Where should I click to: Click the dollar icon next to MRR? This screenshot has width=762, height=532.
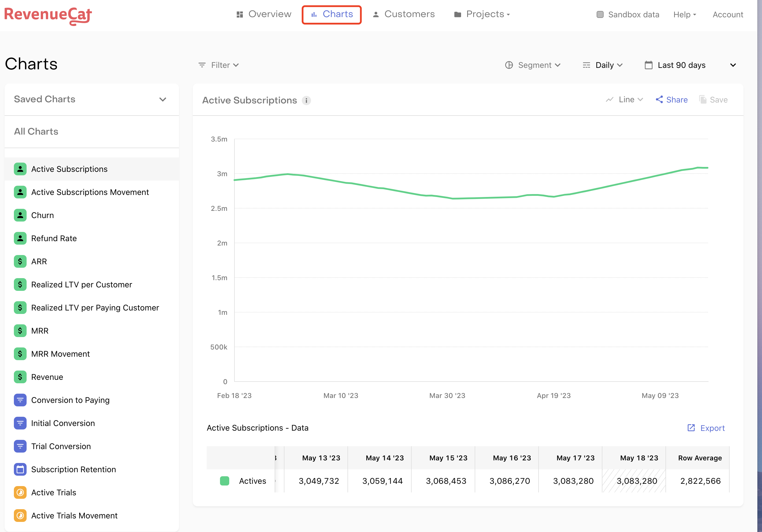(x=20, y=331)
